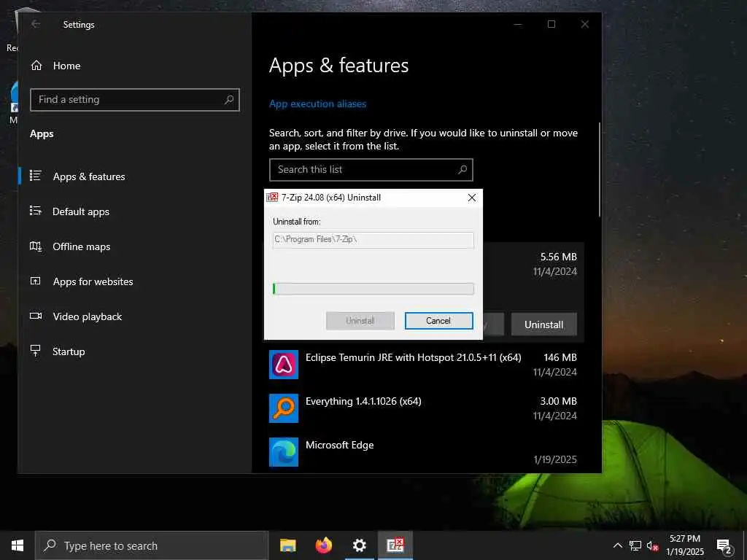Image resolution: width=747 pixels, height=560 pixels.
Task: Click the Apps for websites icon
Action: click(x=36, y=281)
